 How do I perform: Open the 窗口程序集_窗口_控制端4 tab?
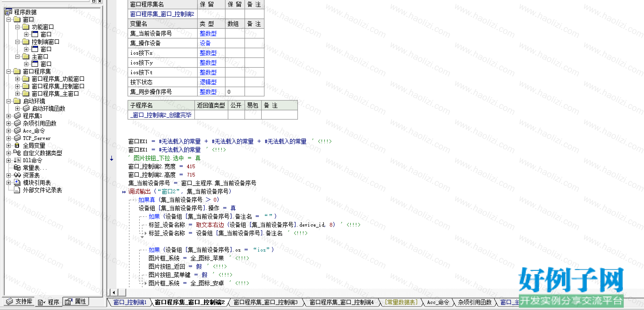[341, 302]
